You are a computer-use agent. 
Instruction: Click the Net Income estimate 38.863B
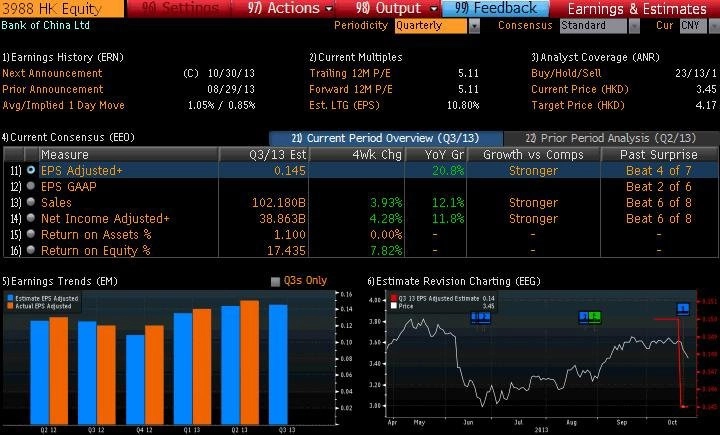pos(282,219)
